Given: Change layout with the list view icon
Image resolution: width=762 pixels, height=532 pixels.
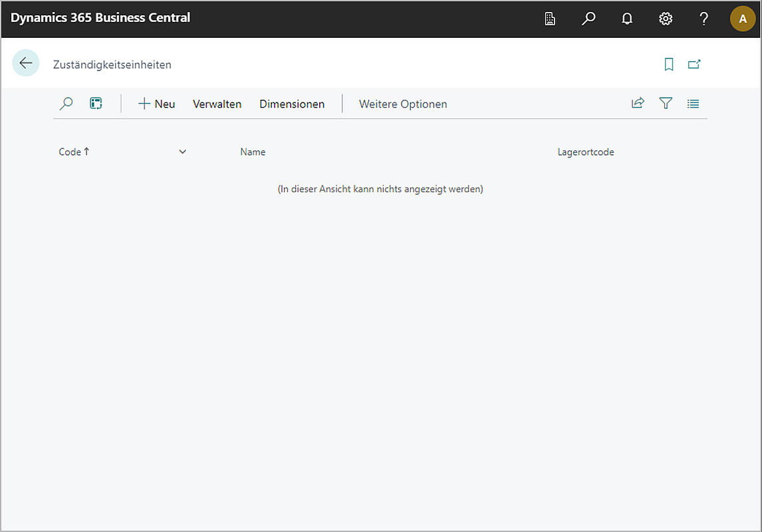Looking at the screenshot, I should point(693,104).
